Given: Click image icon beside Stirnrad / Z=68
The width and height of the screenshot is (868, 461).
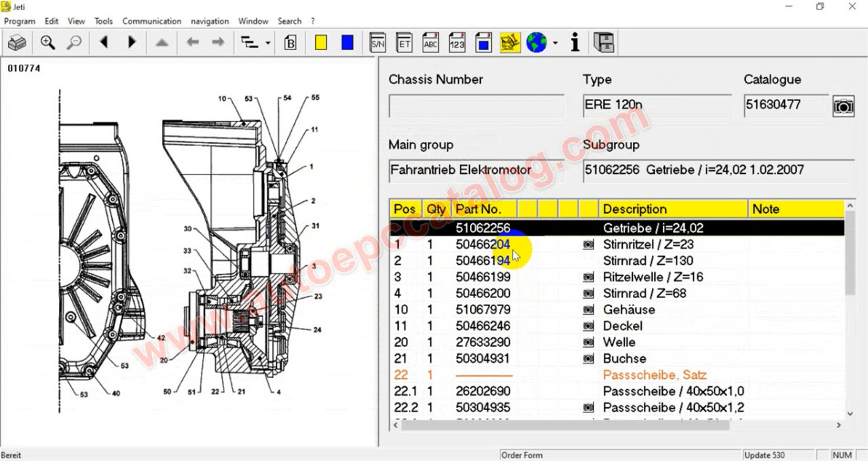Looking at the screenshot, I should tap(588, 293).
